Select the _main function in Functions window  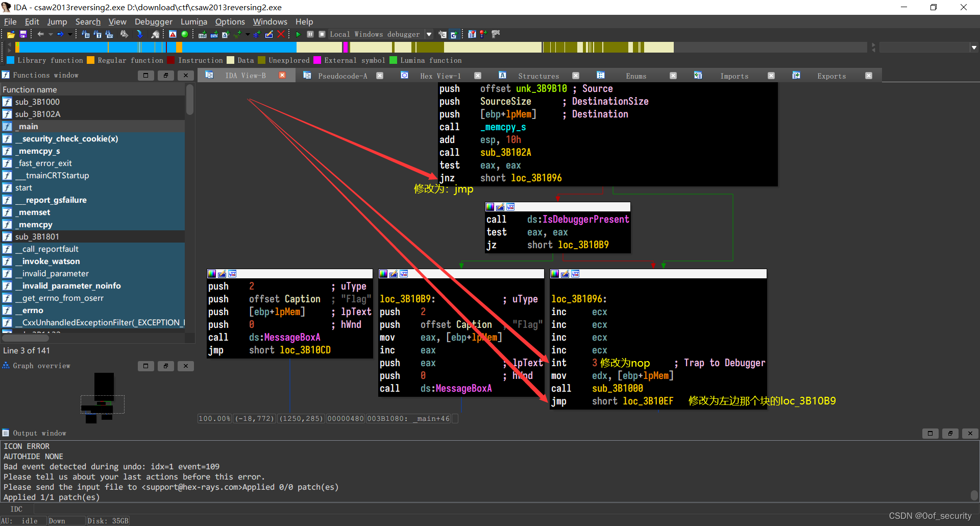tap(29, 126)
